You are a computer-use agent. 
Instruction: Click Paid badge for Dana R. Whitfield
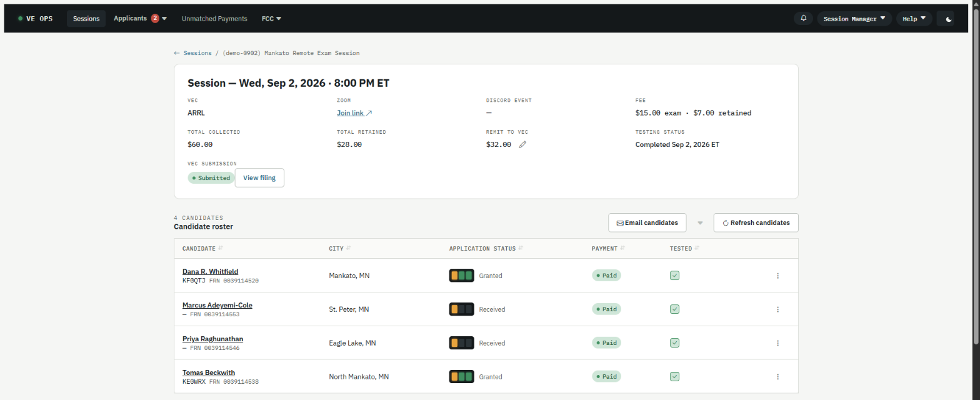coord(606,276)
